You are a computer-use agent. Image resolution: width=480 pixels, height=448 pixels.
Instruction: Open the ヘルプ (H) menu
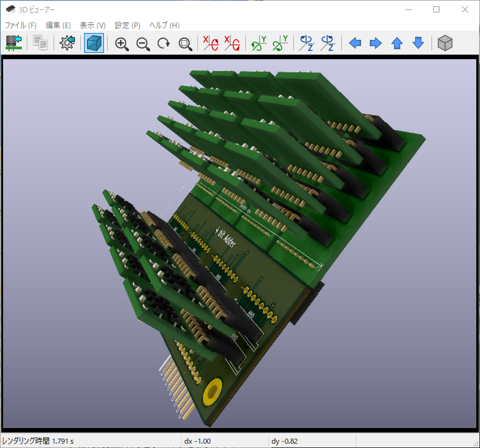pos(164,25)
